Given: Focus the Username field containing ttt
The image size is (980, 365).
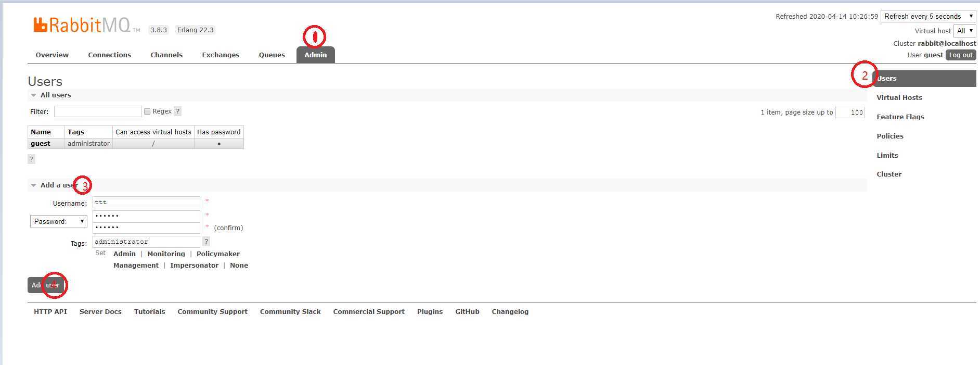Looking at the screenshot, I should (146, 202).
